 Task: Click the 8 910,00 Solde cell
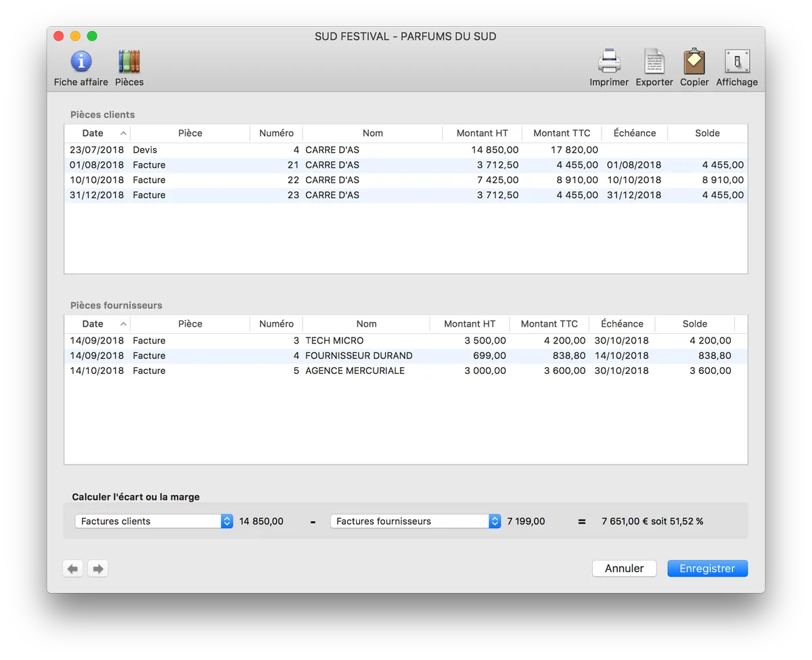pyautogui.click(x=723, y=180)
